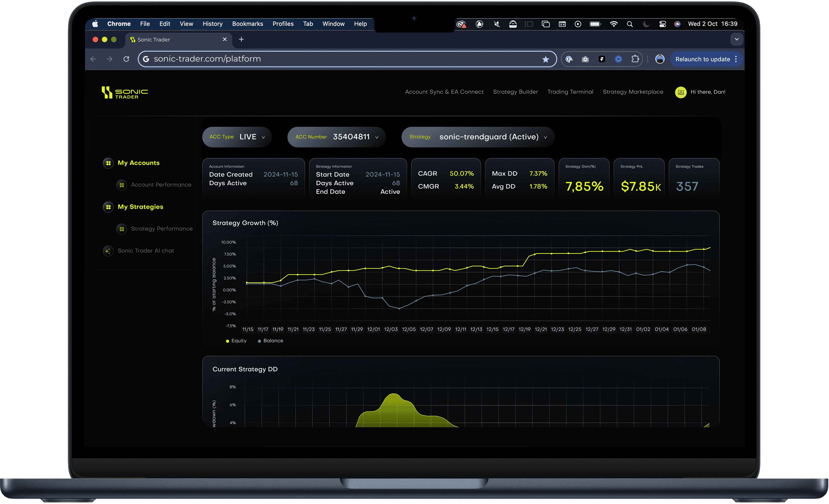Click the My Accounts sidebar icon

click(x=108, y=163)
